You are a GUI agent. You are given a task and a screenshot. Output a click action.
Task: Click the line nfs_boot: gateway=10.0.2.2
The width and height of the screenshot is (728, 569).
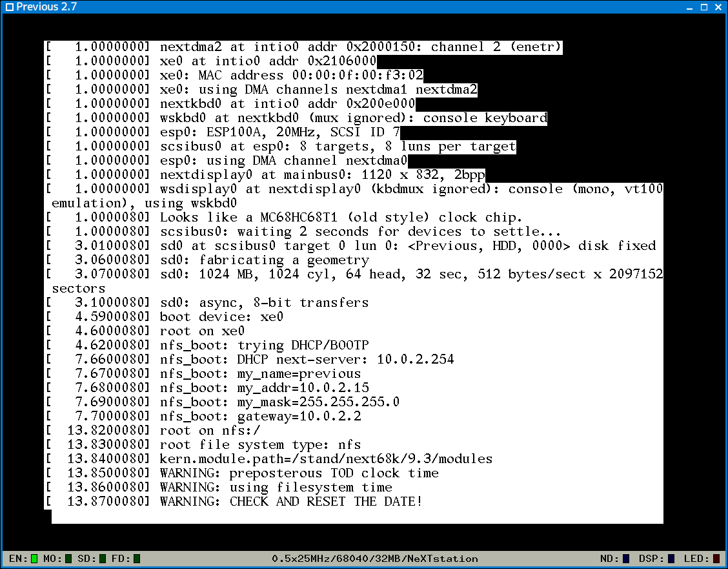(x=203, y=416)
